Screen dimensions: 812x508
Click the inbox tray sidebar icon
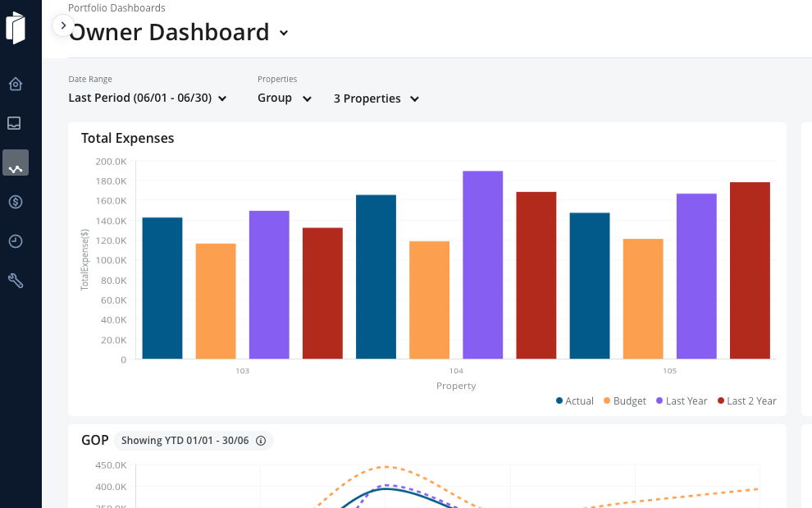[15, 123]
